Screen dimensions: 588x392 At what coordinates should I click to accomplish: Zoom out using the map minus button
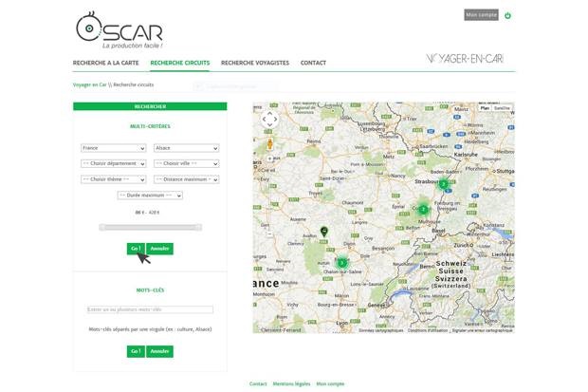[269, 233]
